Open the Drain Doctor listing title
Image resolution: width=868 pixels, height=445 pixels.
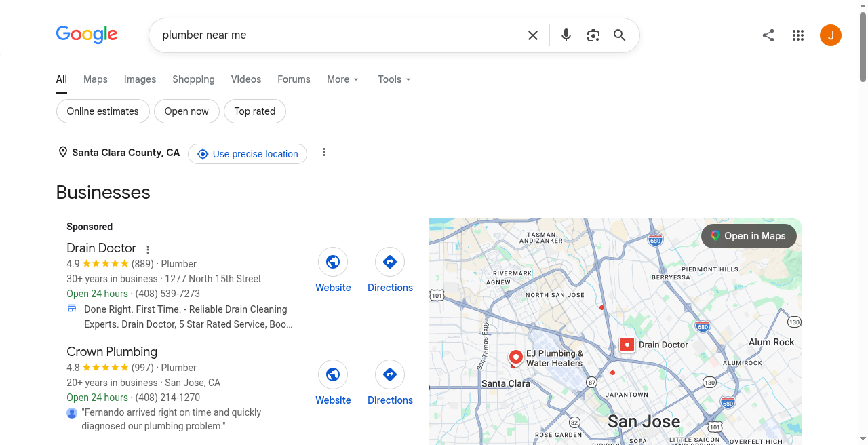102,248
